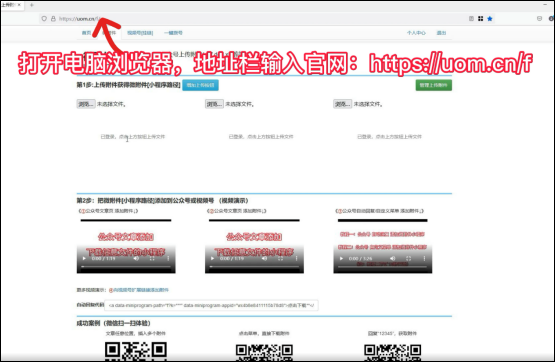
Task: Play the 3:26 demo video
Action: tap(341, 258)
